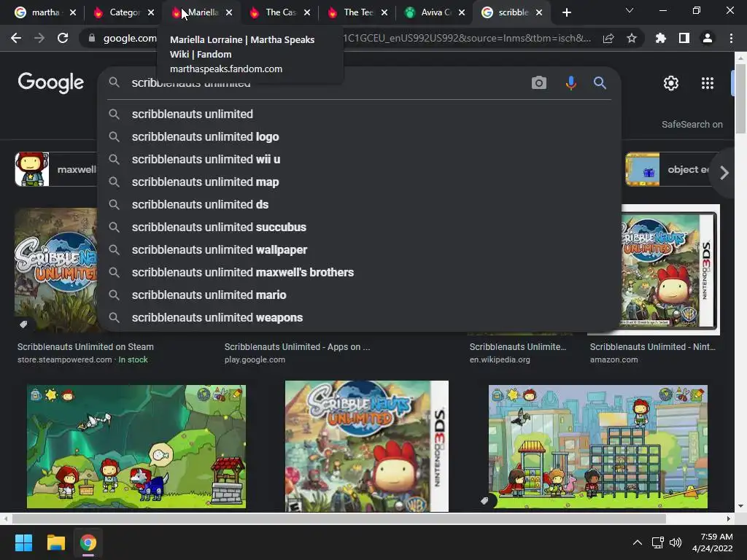This screenshot has width=747, height=560.
Task: Bookmark this page with the star icon
Action: click(x=632, y=38)
